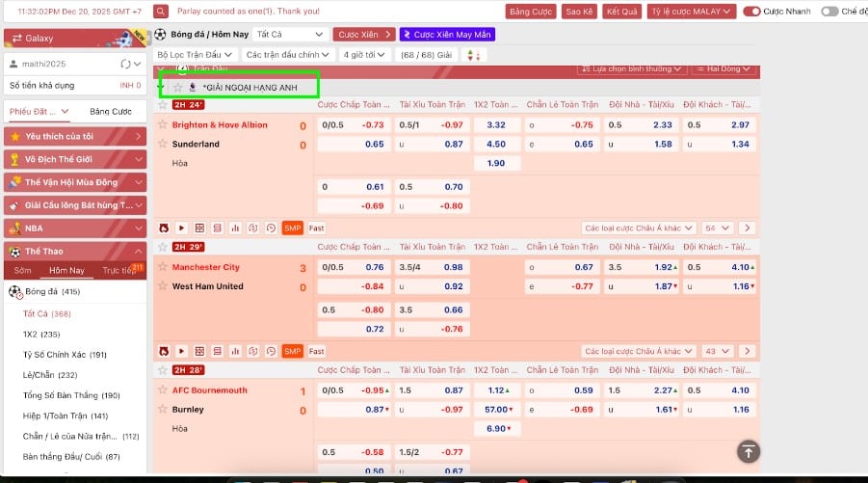The width and height of the screenshot is (868, 483).
Task: Open the Tỷ lệ cược MALAY dropdown
Action: click(x=691, y=11)
